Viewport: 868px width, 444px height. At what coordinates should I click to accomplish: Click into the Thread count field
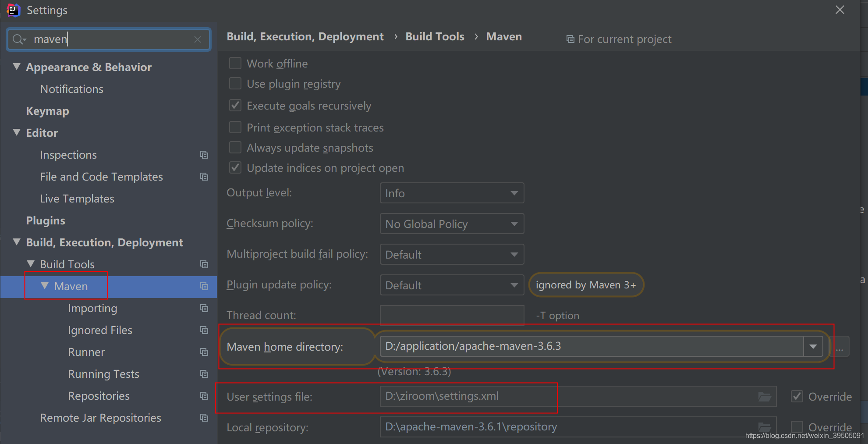coord(452,315)
